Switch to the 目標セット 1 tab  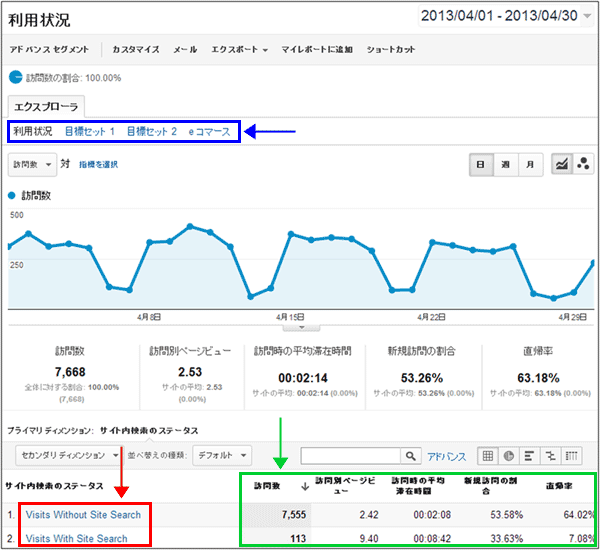pos(90,131)
